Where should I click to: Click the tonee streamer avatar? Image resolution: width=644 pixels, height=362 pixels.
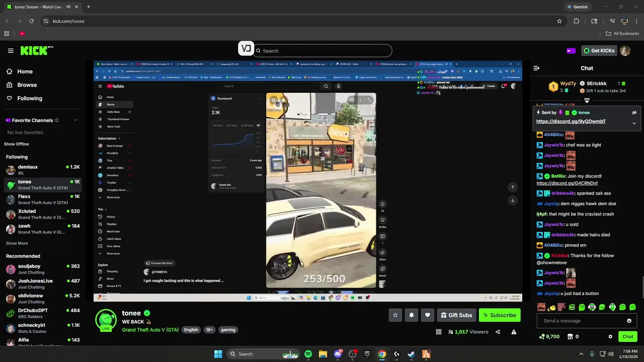pyautogui.click(x=106, y=320)
